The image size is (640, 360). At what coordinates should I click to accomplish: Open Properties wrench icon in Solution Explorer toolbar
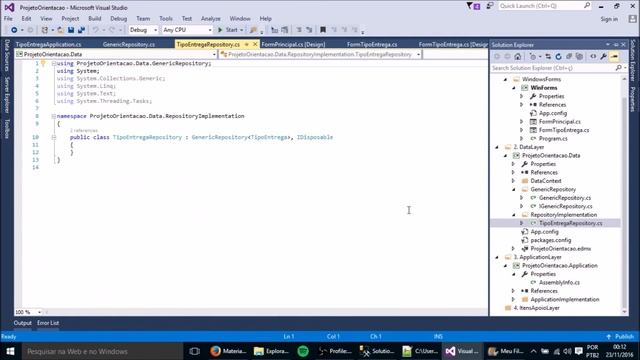[x=603, y=57]
